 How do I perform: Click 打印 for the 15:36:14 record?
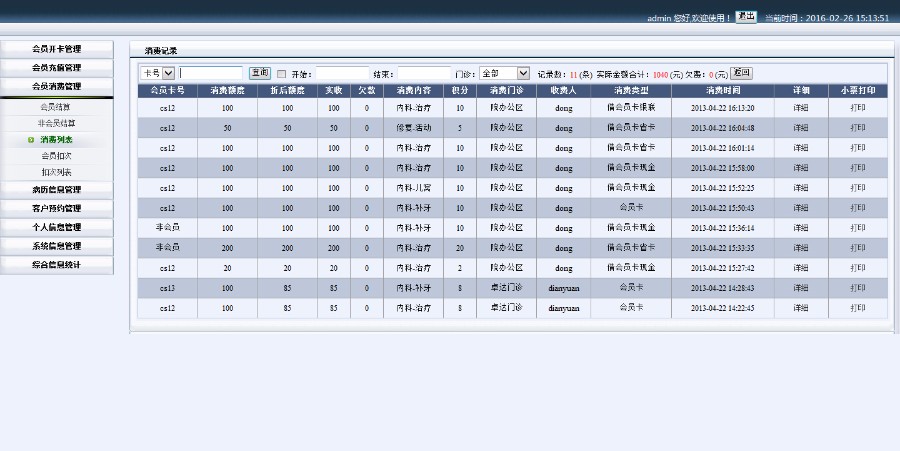(x=858, y=228)
